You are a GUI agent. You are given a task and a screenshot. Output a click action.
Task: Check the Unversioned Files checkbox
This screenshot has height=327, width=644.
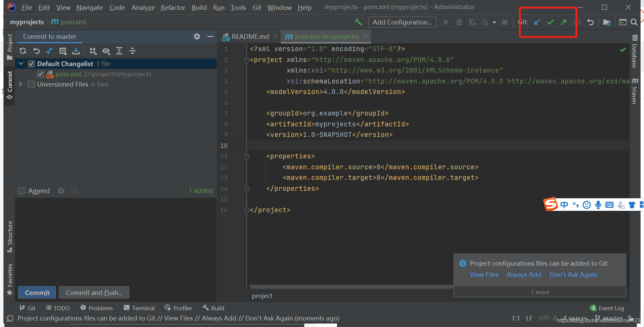tap(31, 84)
